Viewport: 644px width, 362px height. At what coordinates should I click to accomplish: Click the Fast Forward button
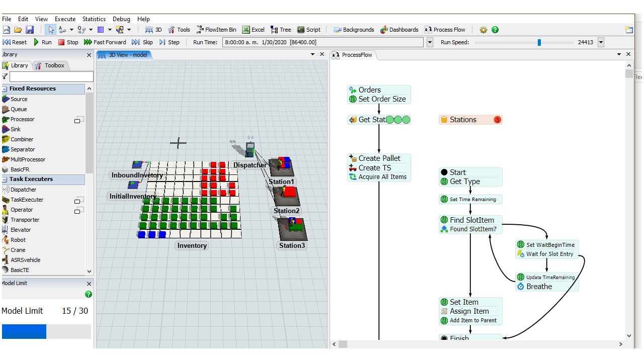click(105, 42)
